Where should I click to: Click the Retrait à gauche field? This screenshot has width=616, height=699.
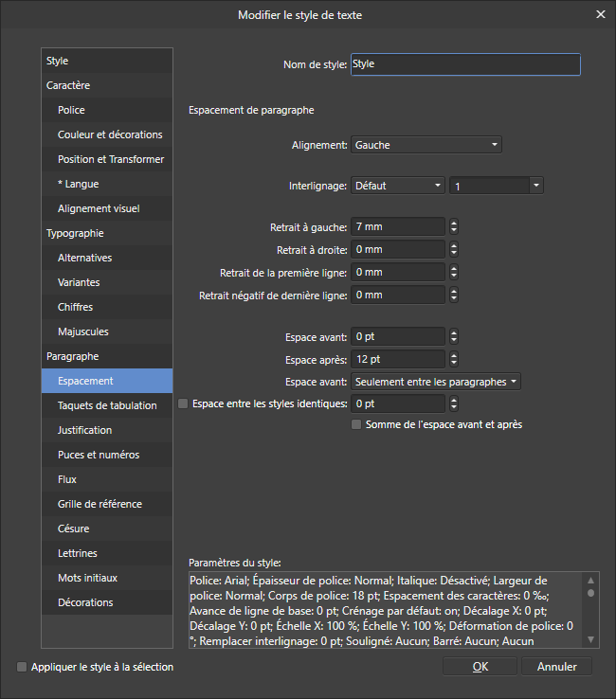pyautogui.click(x=398, y=226)
